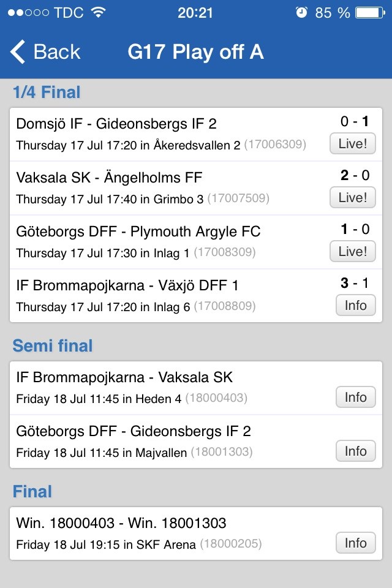The width and height of the screenshot is (392, 588).
Task: Show Info for Brommapojkarna - Vaksala semifinal
Action: pyautogui.click(x=355, y=397)
